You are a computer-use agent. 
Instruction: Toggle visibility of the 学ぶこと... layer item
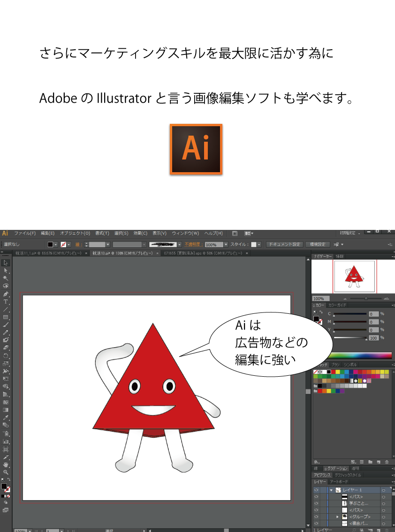tap(316, 503)
